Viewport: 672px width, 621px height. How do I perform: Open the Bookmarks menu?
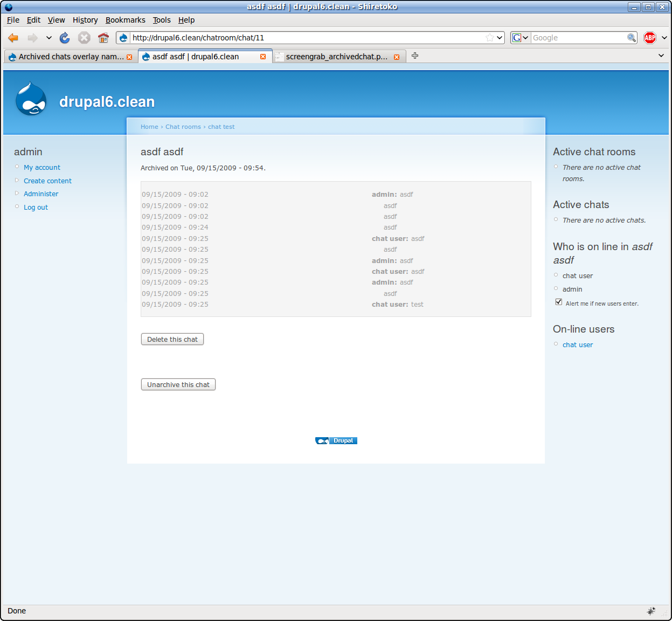125,20
